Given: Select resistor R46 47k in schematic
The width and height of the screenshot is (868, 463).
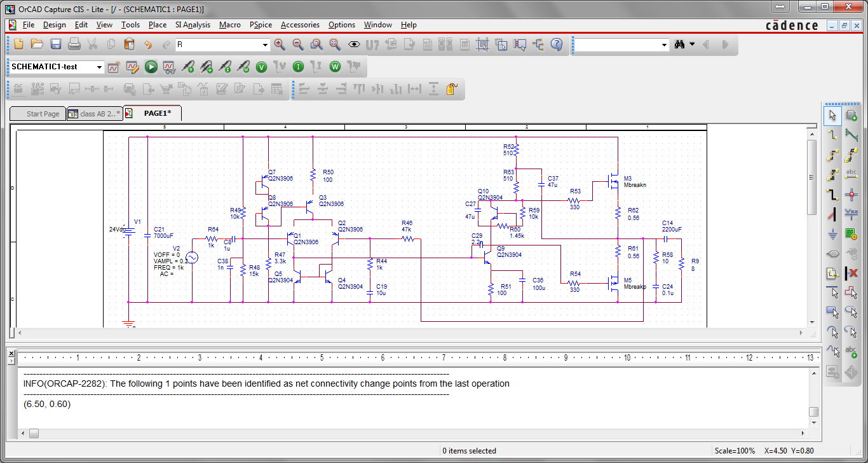Looking at the screenshot, I should coord(407,239).
